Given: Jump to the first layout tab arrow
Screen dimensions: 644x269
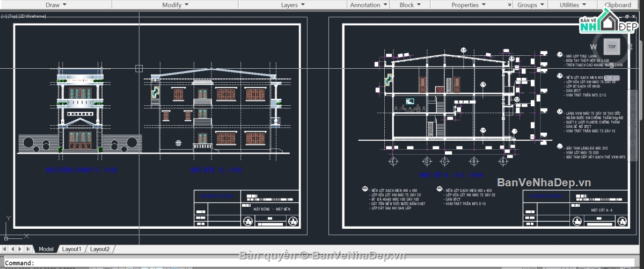Looking at the screenshot, I should point(5,249).
